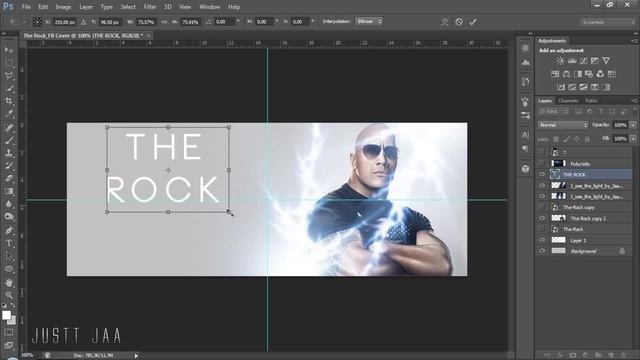This screenshot has height=360, width=640.
Task: Select the Horizontal Type tool
Action: point(9,243)
